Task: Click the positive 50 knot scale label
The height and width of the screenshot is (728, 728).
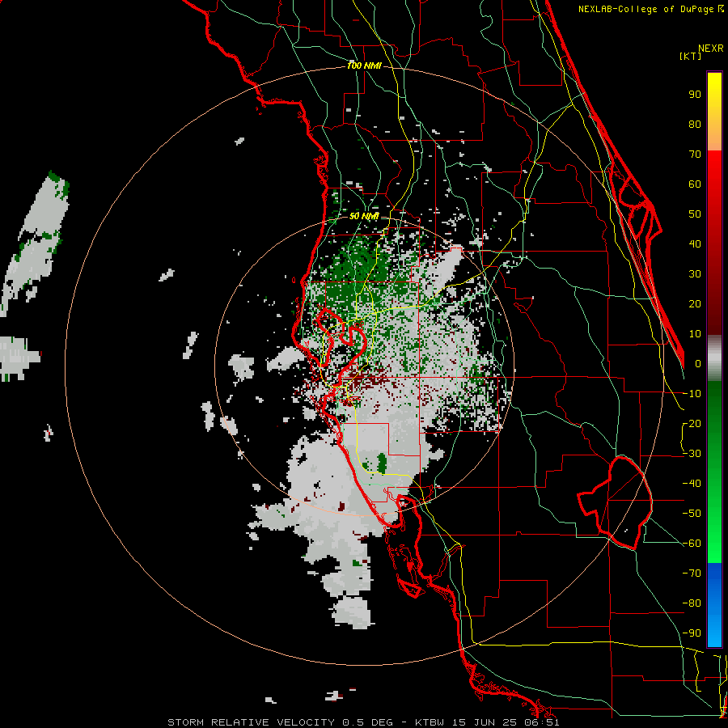Action: pyautogui.click(x=695, y=214)
